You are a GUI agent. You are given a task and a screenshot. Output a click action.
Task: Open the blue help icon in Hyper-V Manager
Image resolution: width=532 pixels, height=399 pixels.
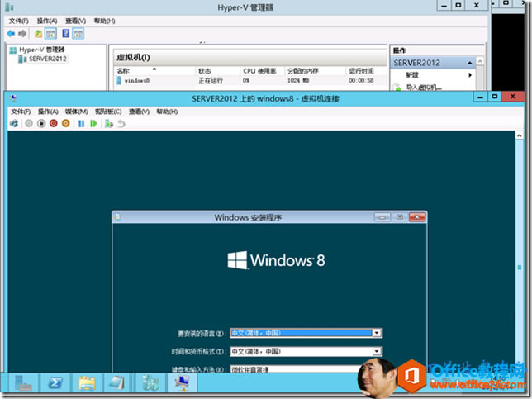66,34
